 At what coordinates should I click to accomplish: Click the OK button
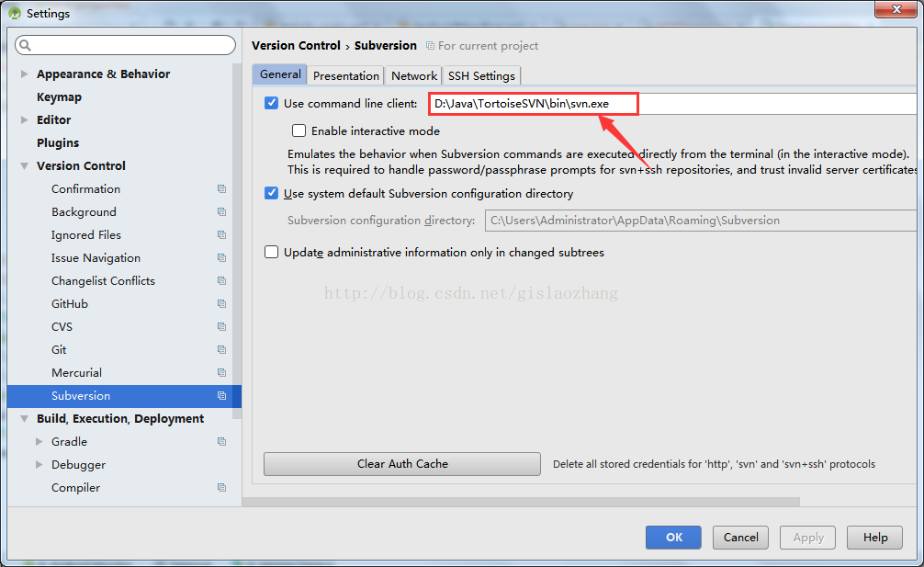[673, 537]
